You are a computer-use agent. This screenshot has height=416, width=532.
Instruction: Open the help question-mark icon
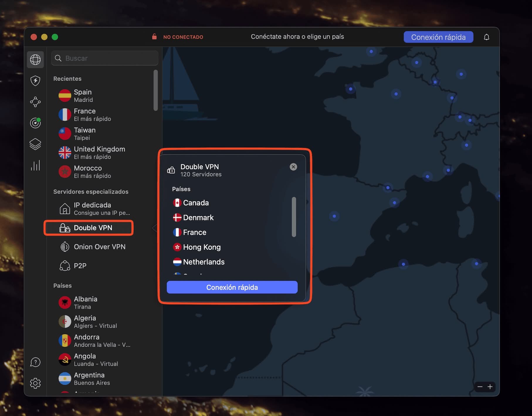coord(35,362)
